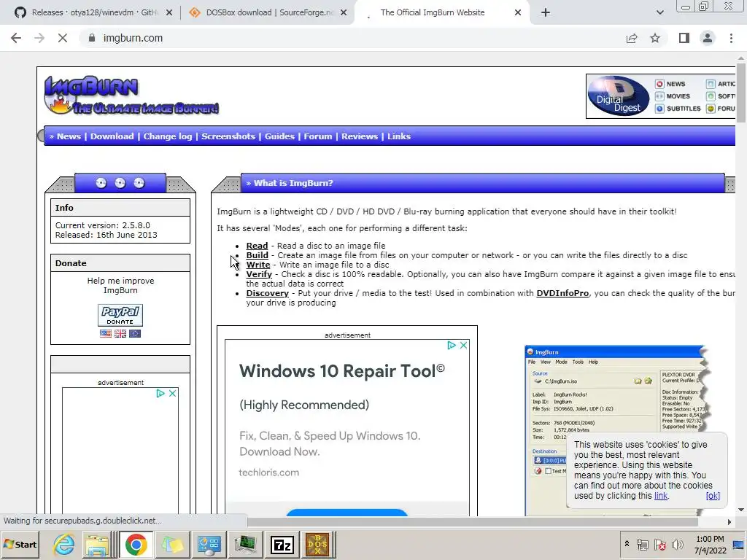Close the left sidebar advertisement
This screenshot has height=560, width=747.
coord(172,393)
